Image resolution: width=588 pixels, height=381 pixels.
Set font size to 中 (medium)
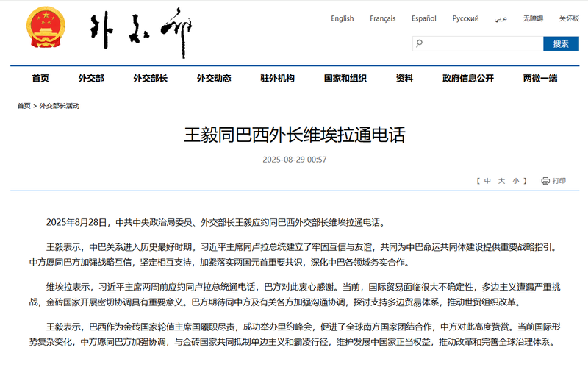coord(487,181)
